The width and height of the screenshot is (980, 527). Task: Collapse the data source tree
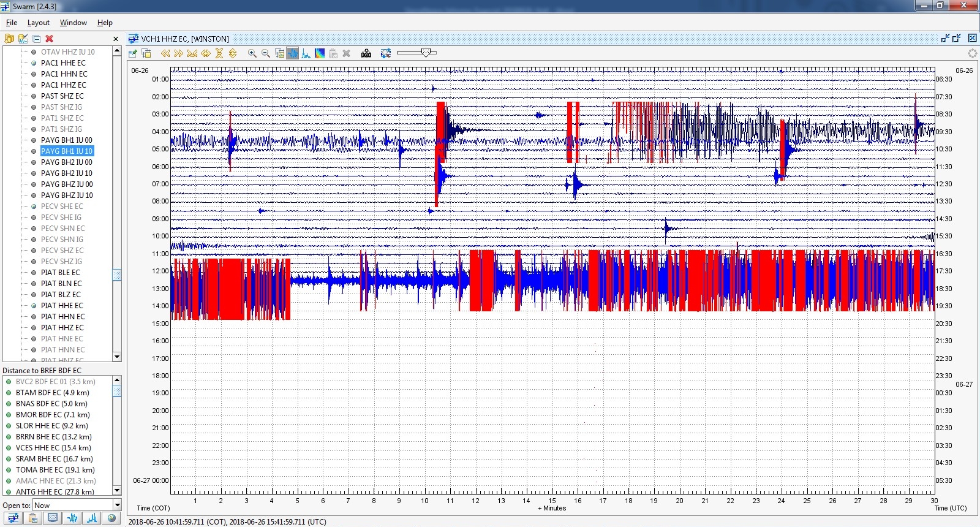coord(36,39)
